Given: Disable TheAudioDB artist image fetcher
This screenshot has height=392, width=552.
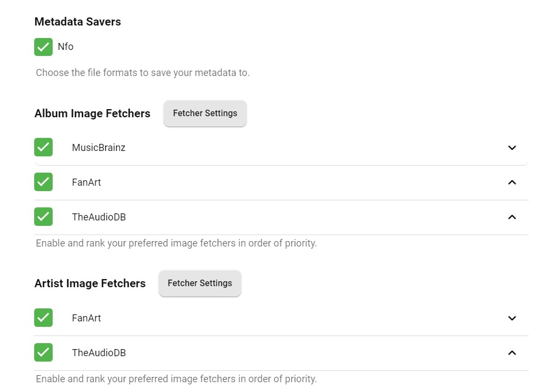Looking at the screenshot, I should click(43, 352).
